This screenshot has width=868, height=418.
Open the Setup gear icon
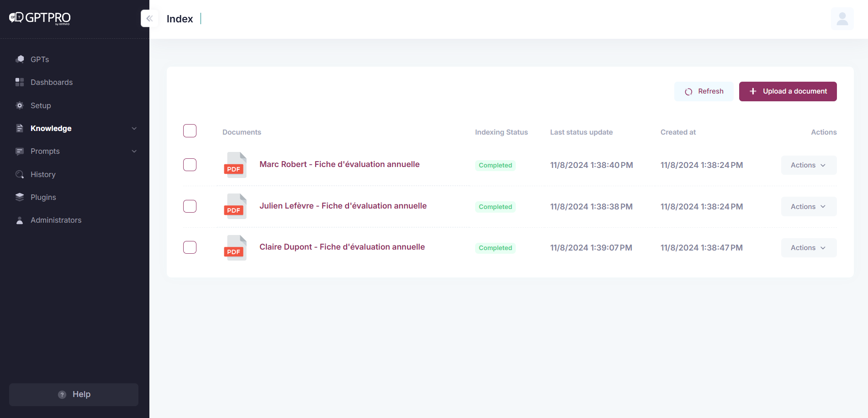point(20,105)
